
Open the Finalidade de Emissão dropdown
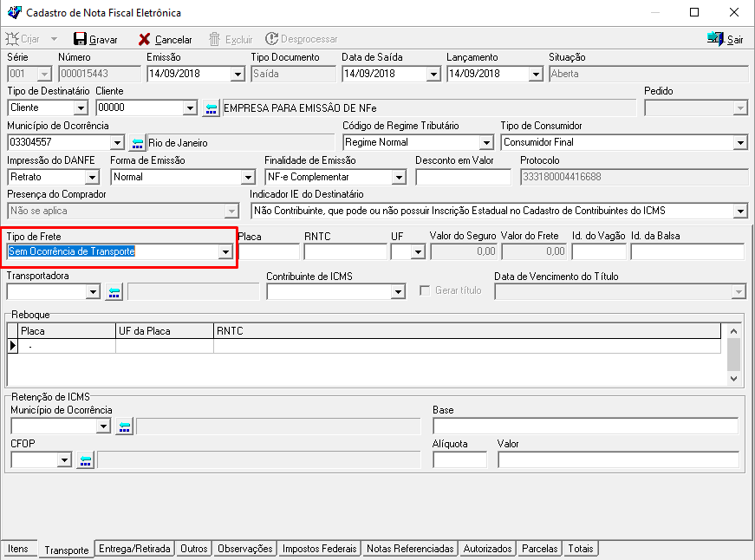click(399, 178)
